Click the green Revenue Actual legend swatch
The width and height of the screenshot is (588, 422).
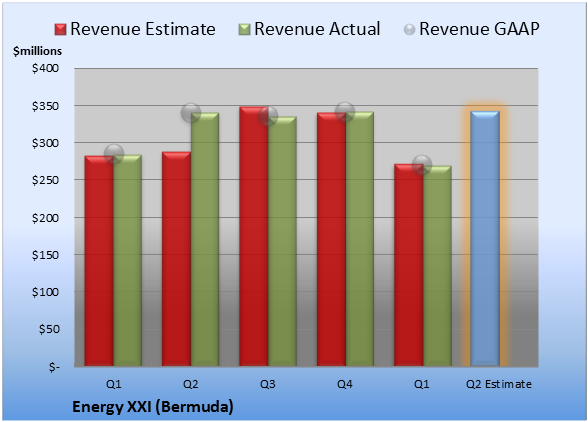244,29
